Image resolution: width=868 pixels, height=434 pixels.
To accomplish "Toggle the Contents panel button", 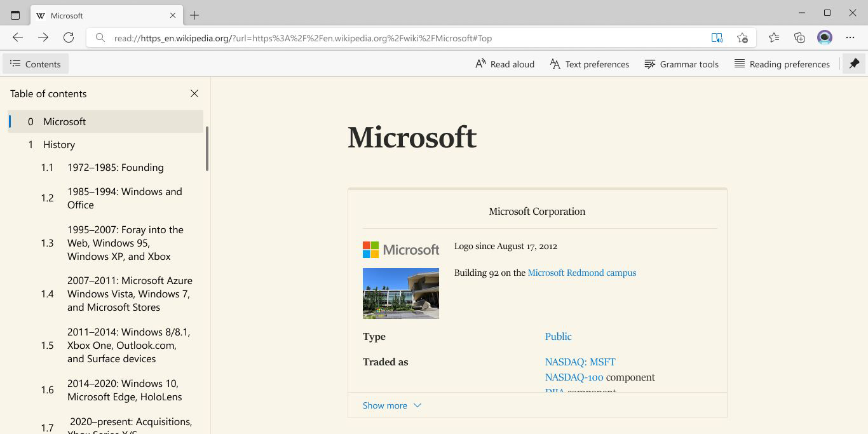I will coord(35,64).
